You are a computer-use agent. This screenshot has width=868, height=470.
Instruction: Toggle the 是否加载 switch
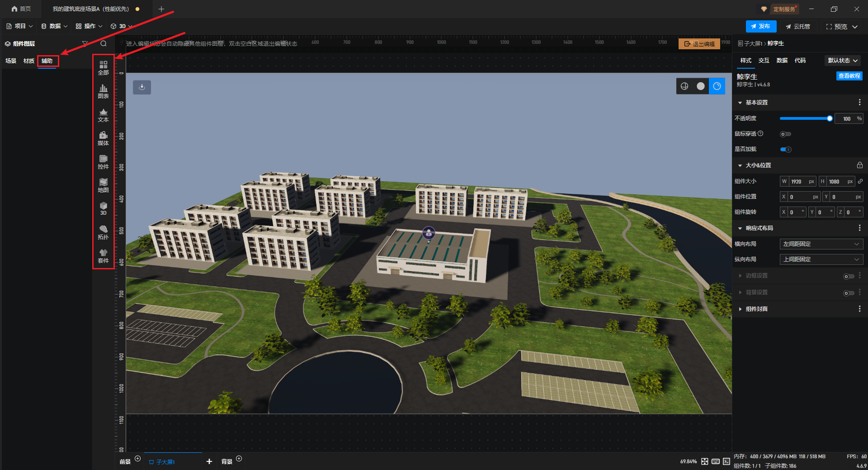click(x=785, y=150)
